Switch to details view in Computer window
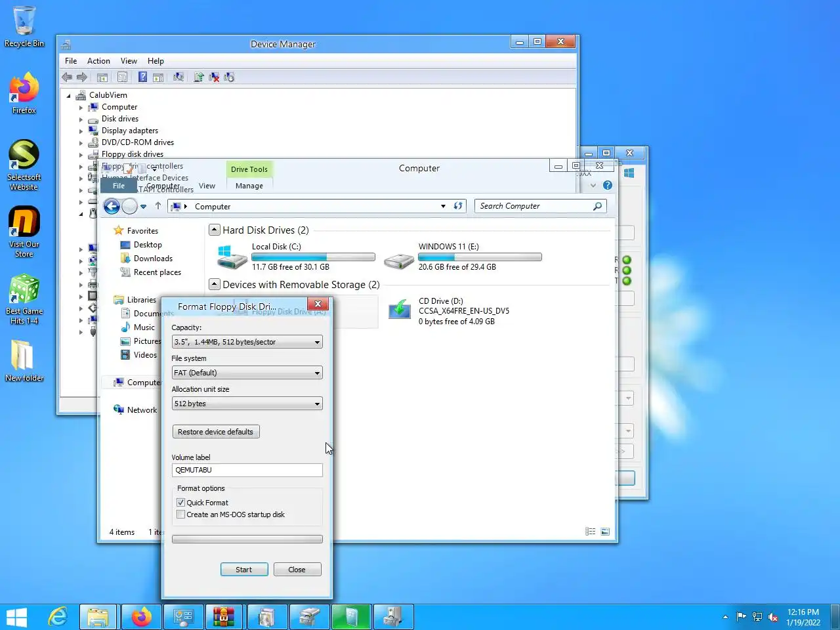 point(591,532)
